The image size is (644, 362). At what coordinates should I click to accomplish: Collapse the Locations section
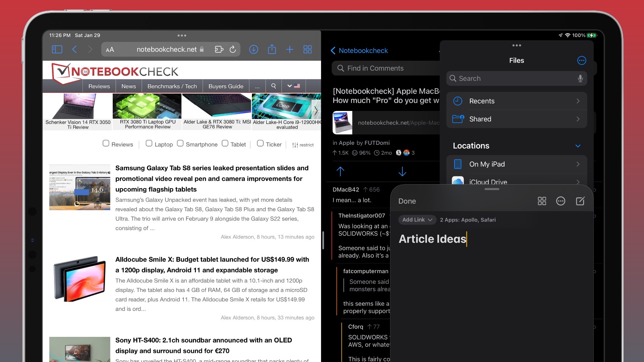pos(578,146)
